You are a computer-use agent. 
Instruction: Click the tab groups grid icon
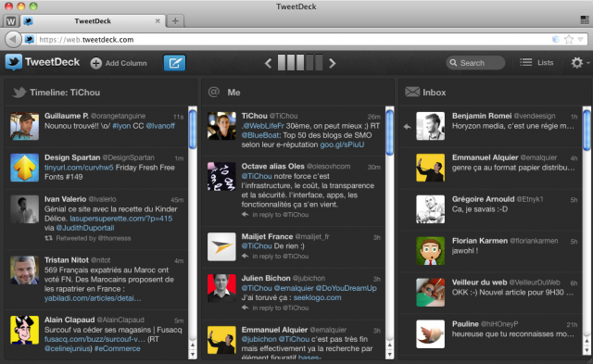585,20
